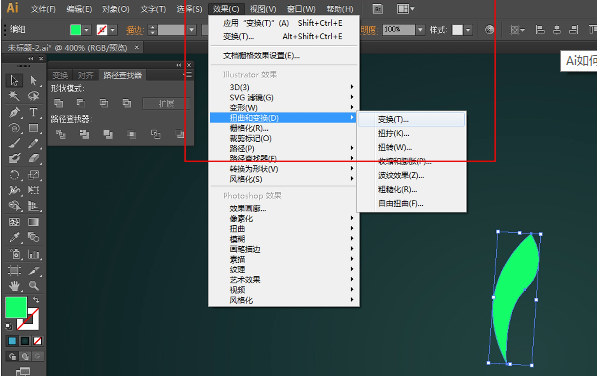
Task: Click the green fill swatch in toolbox
Action: pos(16,307)
